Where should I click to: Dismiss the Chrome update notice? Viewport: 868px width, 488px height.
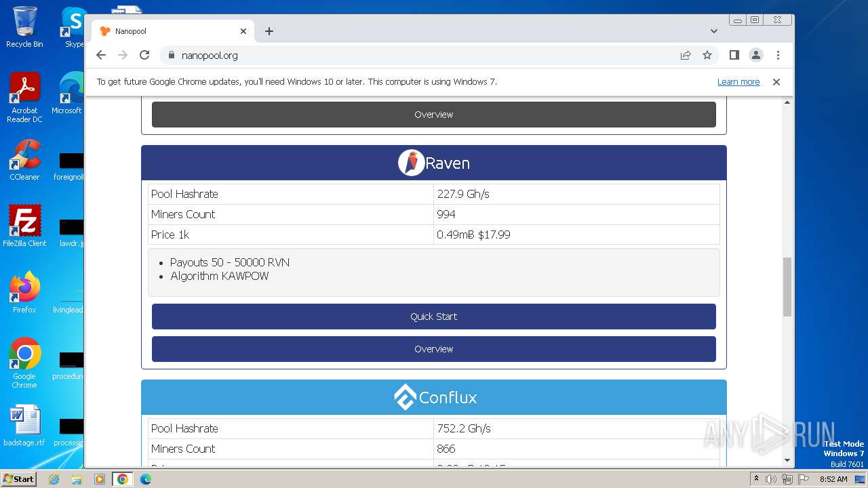pyautogui.click(x=776, y=82)
